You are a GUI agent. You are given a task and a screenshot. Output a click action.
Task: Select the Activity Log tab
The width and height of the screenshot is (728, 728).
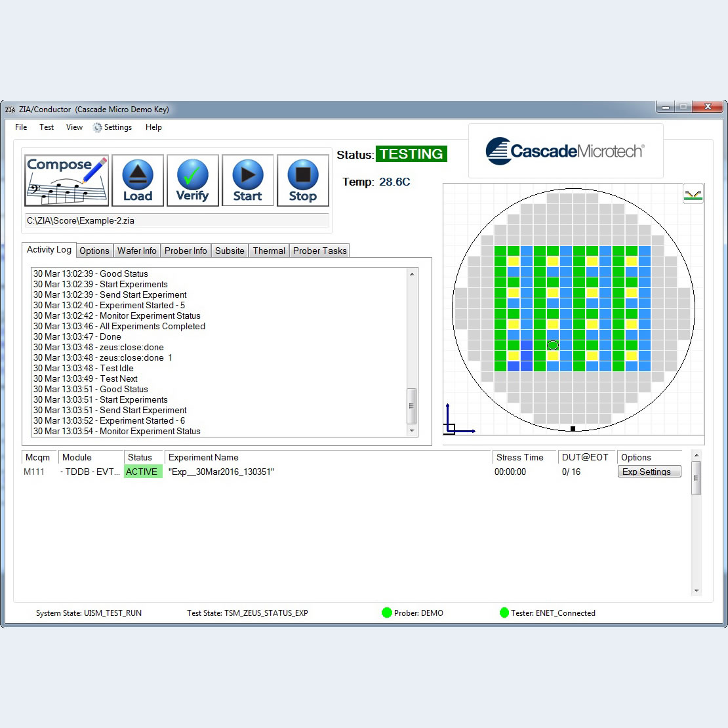[x=49, y=250]
